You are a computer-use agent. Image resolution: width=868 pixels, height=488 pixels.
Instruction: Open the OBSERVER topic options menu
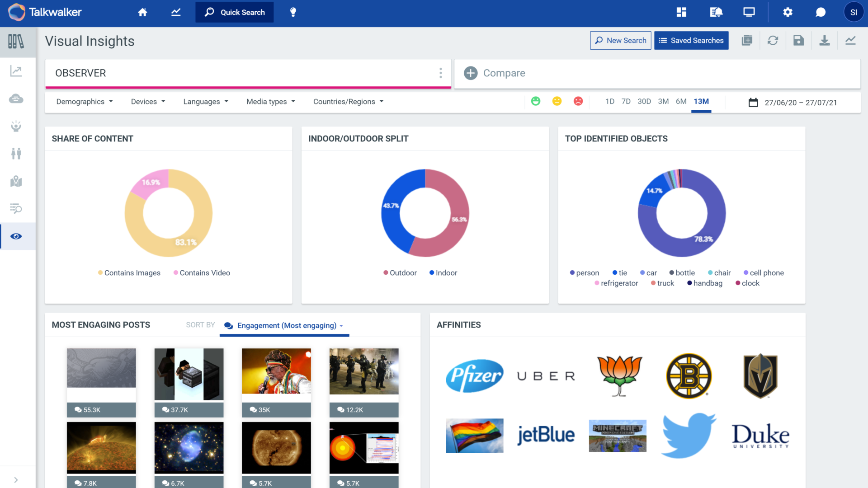441,73
